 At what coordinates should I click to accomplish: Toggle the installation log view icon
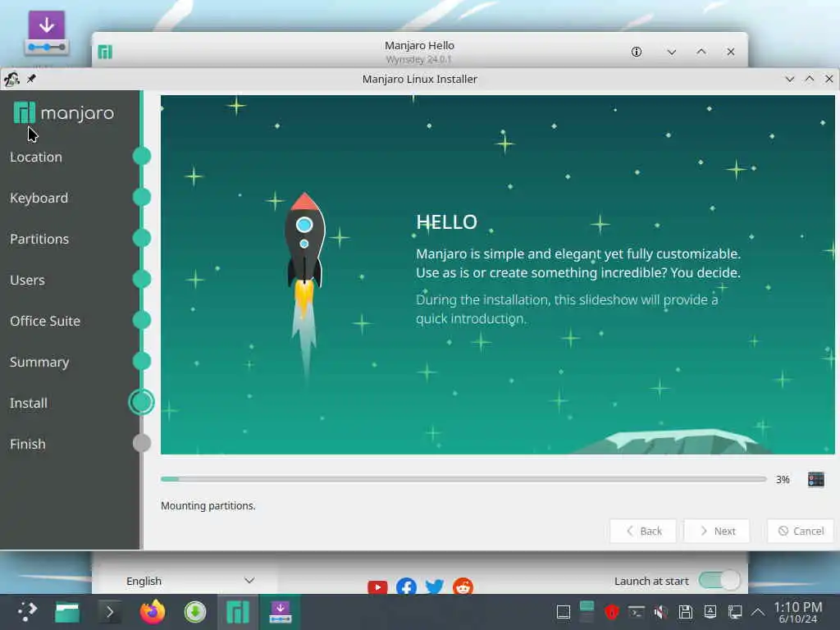tap(816, 479)
